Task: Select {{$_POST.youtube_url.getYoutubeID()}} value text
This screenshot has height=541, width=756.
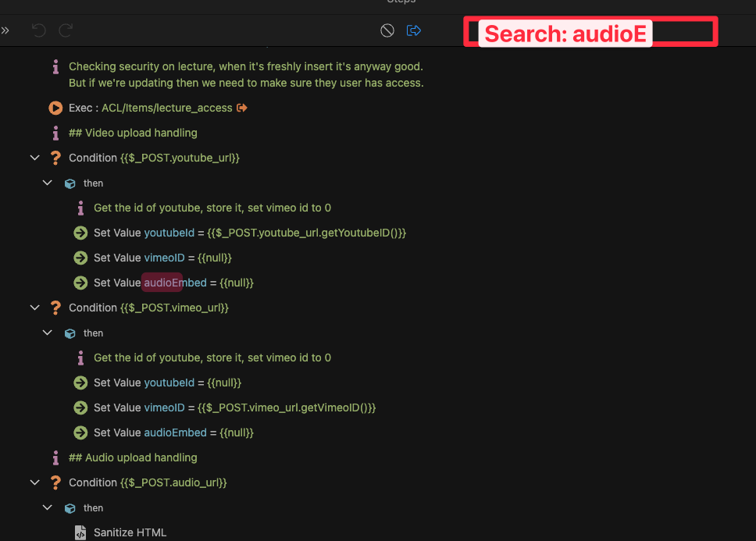Action: pos(307,233)
